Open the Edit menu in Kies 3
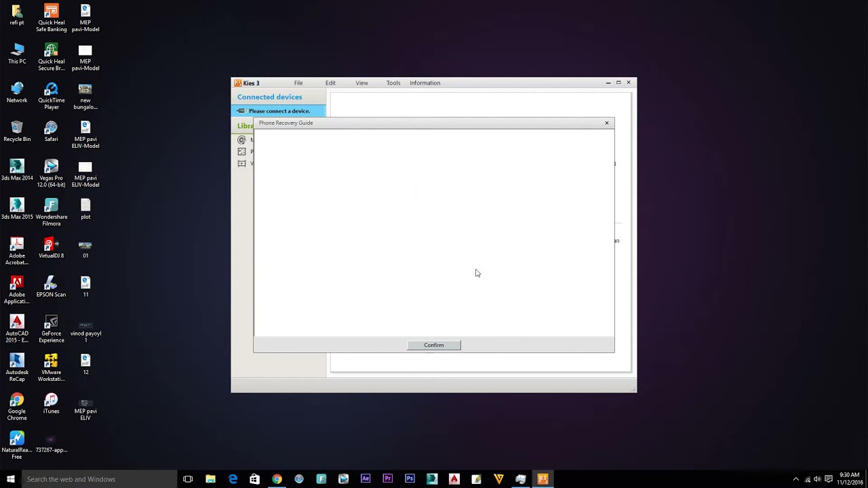The image size is (868, 488). tap(330, 83)
